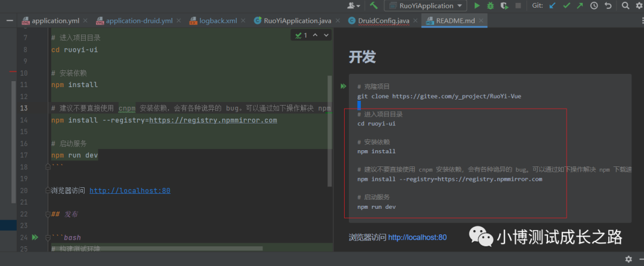The image size is (644, 266).
Task: Close the application-druid.yml tab
Action: coord(179,20)
